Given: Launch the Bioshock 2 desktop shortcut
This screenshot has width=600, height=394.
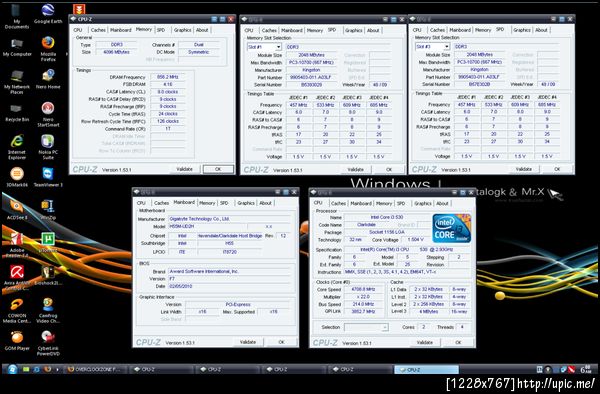Looking at the screenshot, I should point(48,275).
